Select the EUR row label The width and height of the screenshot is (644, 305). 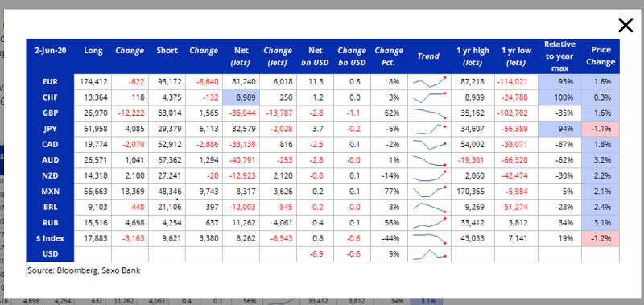click(x=50, y=82)
